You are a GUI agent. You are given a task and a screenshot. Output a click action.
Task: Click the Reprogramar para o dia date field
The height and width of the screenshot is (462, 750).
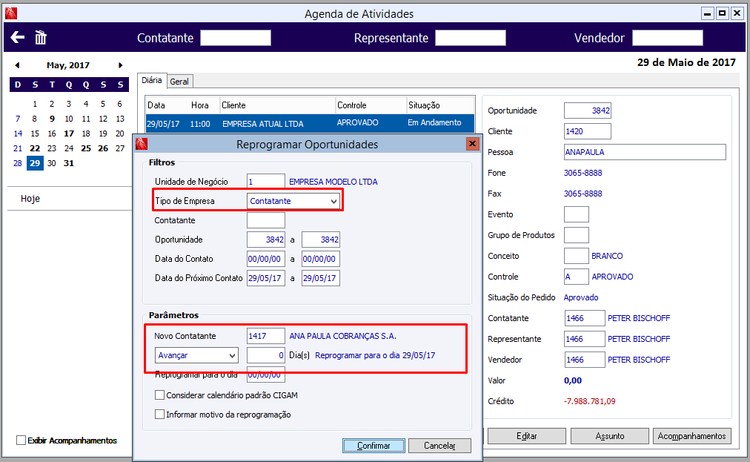click(x=266, y=376)
